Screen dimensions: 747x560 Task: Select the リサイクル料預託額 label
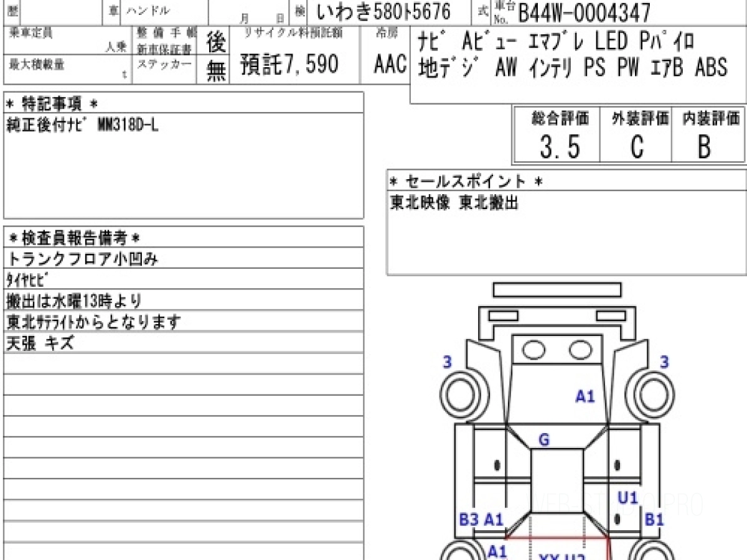tap(293, 34)
